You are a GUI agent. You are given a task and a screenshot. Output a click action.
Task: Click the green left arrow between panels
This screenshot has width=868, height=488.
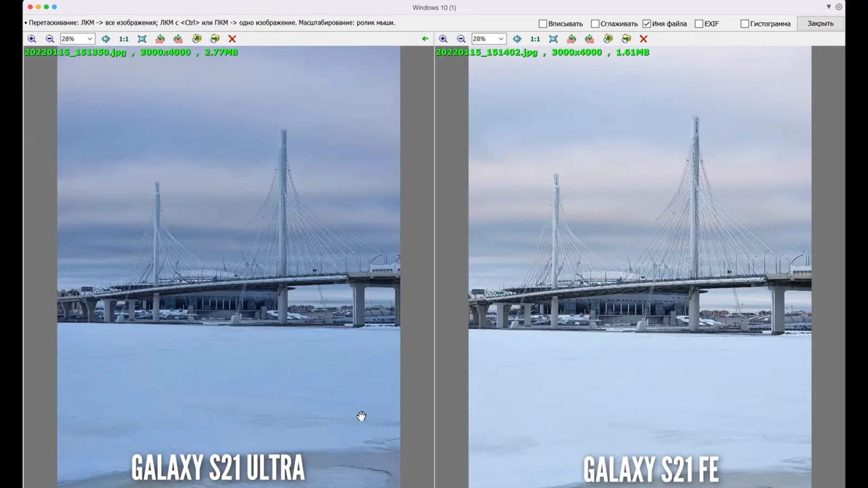click(x=425, y=39)
